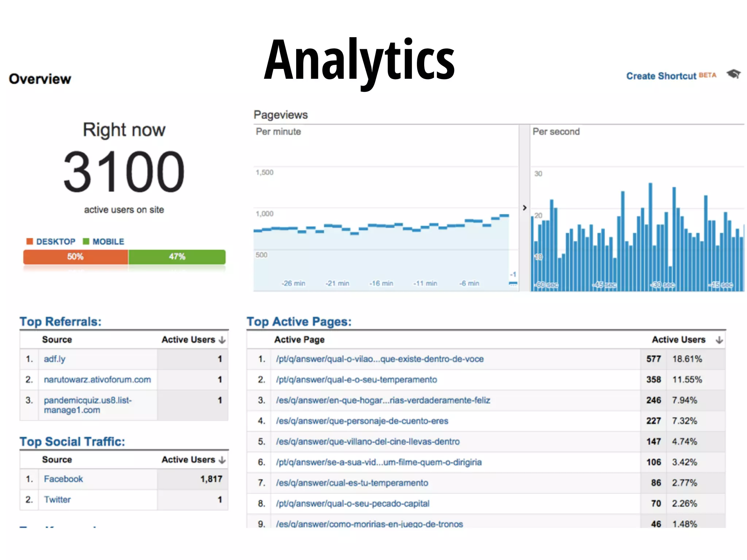Click the Top Active Pages heading
747x560 pixels.
299,322
